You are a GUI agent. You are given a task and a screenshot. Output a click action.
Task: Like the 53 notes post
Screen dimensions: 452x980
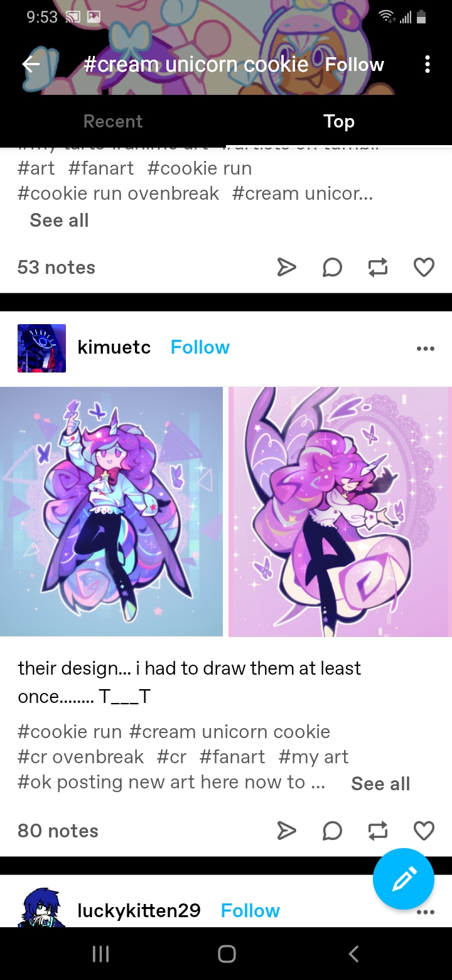(x=424, y=268)
